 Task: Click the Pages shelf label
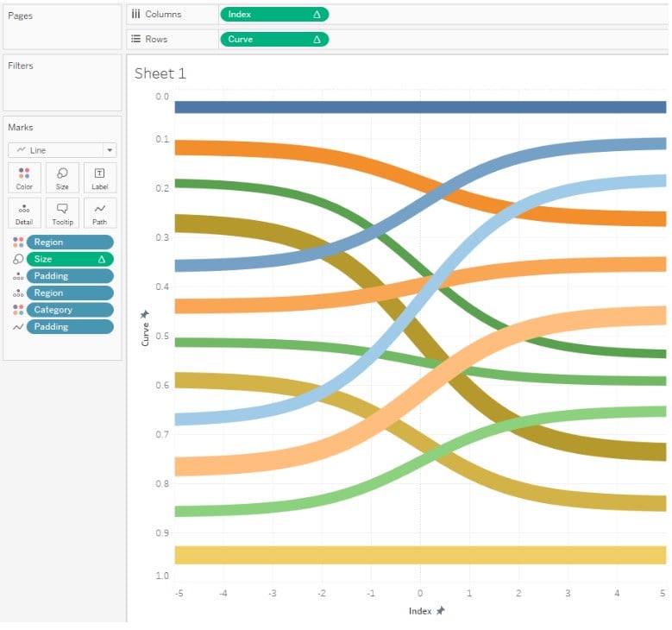coord(20,16)
